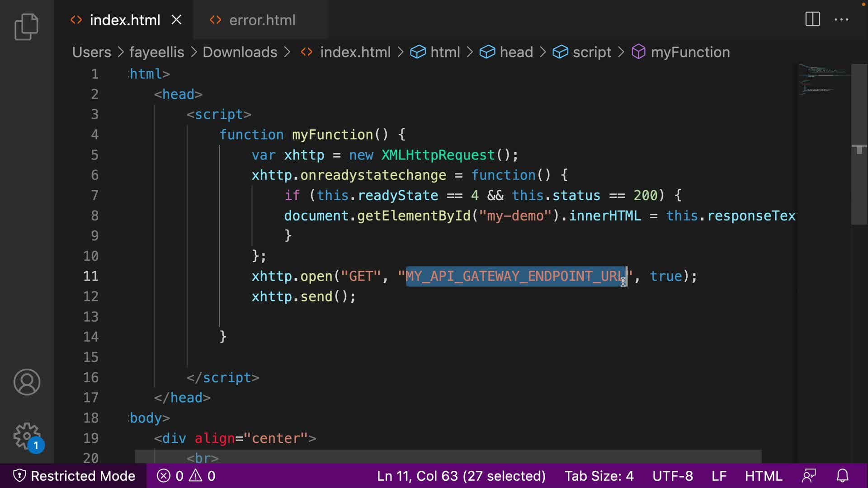The width and height of the screenshot is (868, 488).
Task: Click the errors and warnings status indicator
Action: (x=186, y=476)
